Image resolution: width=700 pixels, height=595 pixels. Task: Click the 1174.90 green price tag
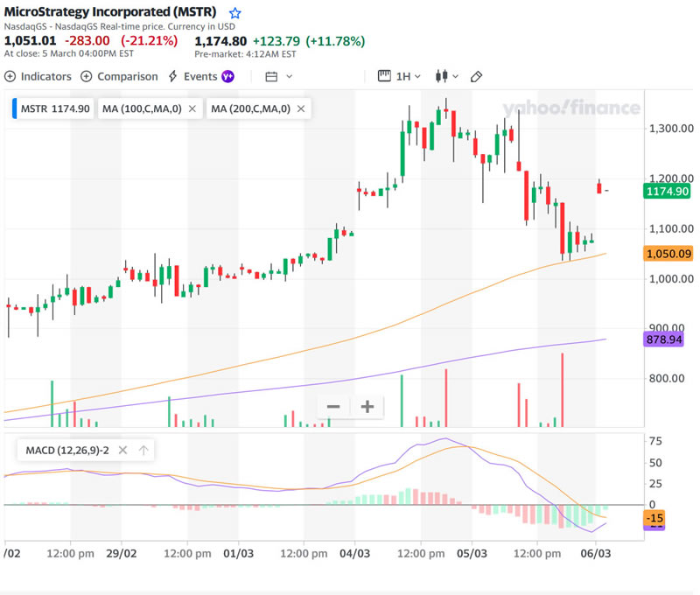667,192
